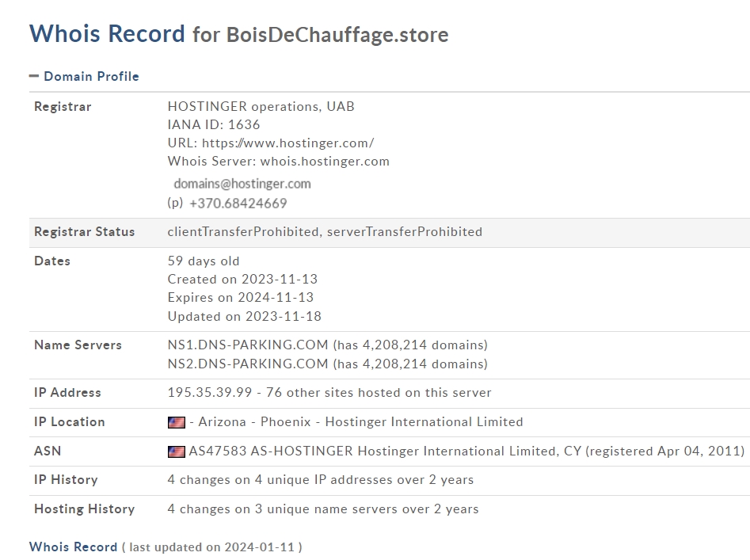This screenshot has height=560, width=750.
Task: Open the domains@hostinger.com email
Action: tap(242, 184)
